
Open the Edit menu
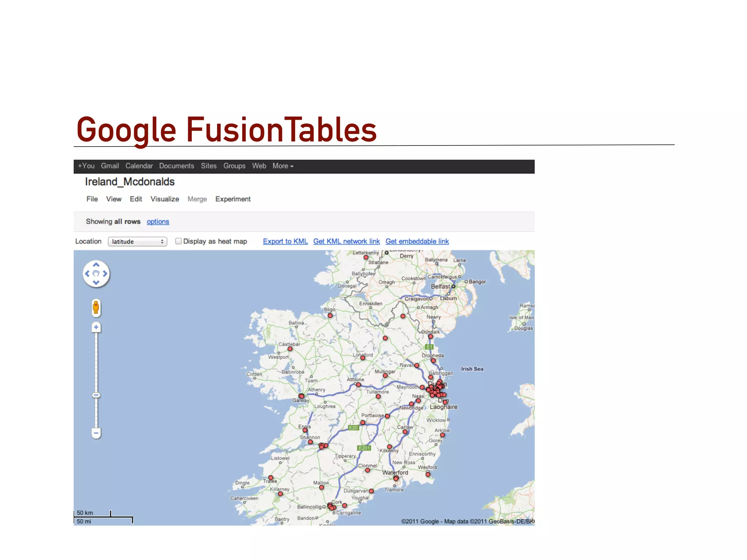coord(136,199)
